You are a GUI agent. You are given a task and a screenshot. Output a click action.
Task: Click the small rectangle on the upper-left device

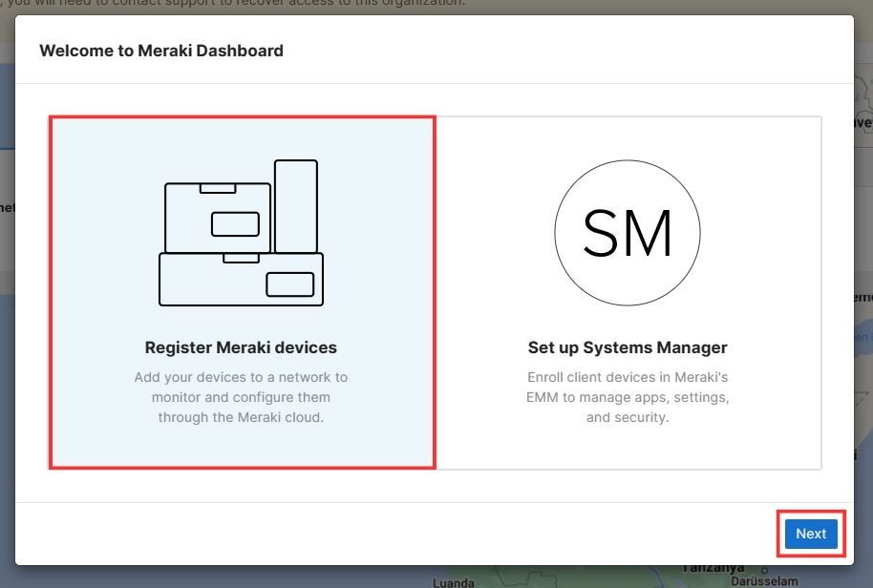pyautogui.click(x=235, y=224)
